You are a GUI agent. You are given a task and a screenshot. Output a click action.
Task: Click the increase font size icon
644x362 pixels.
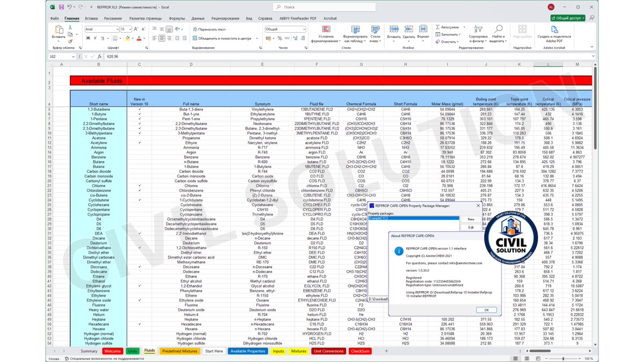136,29
